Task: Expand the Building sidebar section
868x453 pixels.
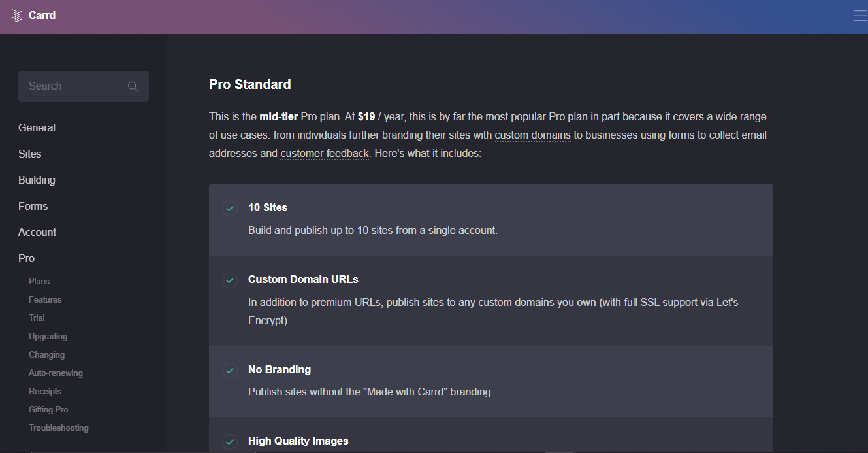Action: (37, 180)
